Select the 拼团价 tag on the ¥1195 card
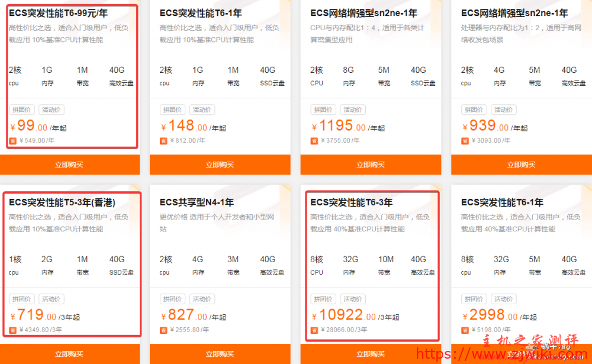Image resolution: width=592 pixels, height=364 pixels. point(323,110)
